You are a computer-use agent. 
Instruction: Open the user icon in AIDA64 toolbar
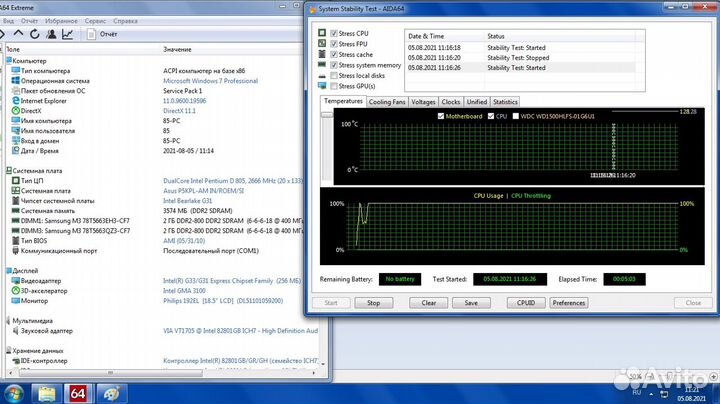pyautogui.click(x=51, y=34)
